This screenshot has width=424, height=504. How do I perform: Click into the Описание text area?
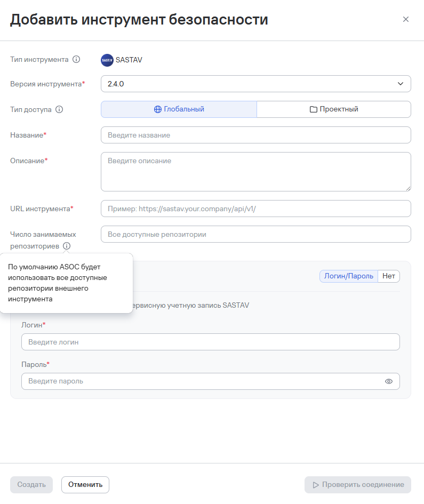pyautogui.click(x=255, y=171)
